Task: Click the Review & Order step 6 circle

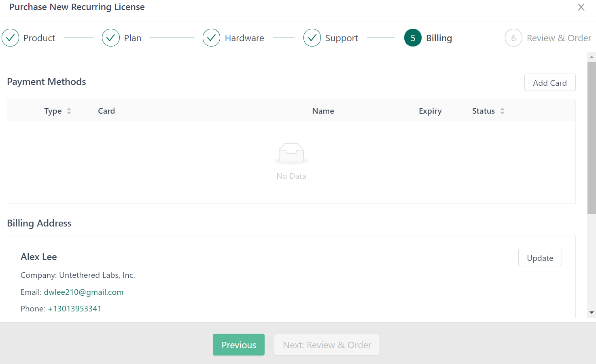Action: pos(513,38)
